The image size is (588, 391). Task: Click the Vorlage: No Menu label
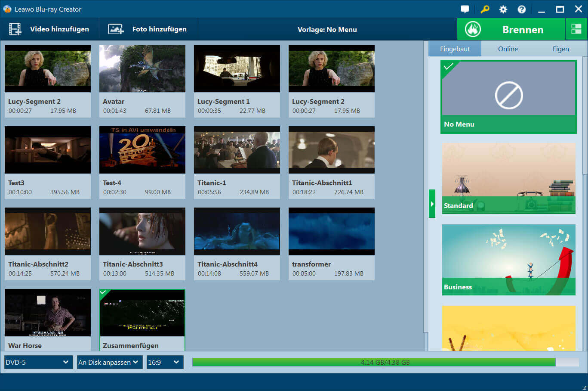pyautogui.click(x=327, y=30)
